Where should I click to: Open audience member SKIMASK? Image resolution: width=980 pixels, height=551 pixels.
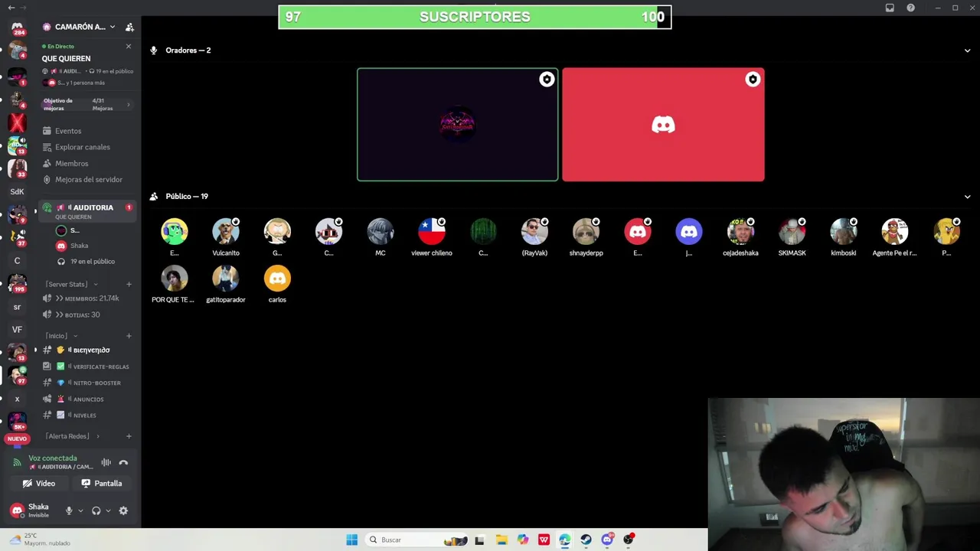(792, 236)
